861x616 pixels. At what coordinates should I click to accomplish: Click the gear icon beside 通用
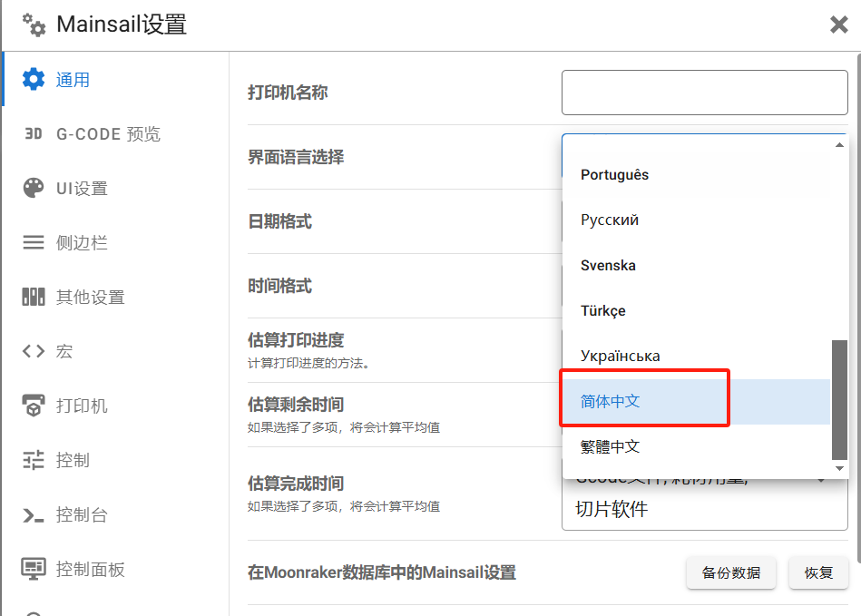pos(34,80)
